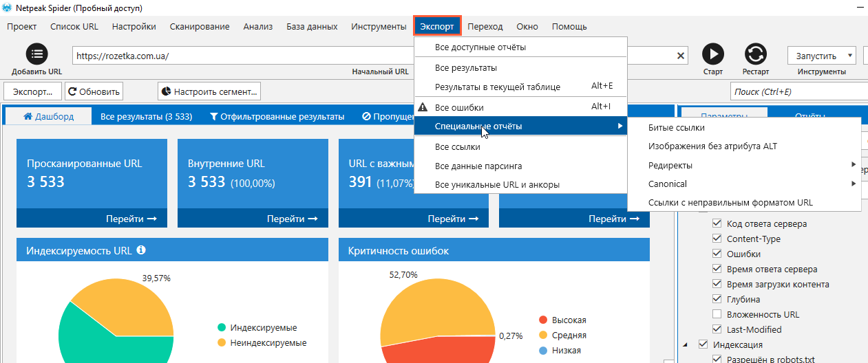Click the yellow Неиндексируемые legend dot
Screen dimensions: 868x363
point(222,342)
